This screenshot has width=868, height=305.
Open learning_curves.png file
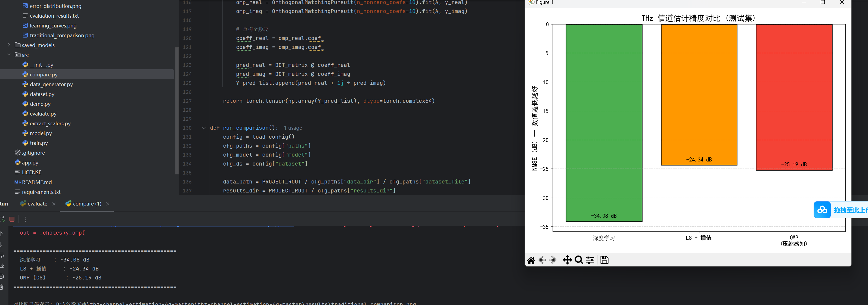pos(53,26)
